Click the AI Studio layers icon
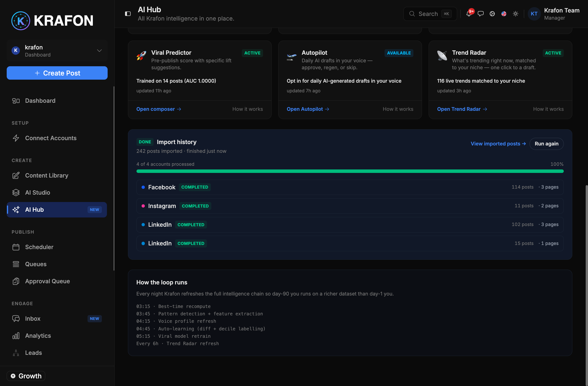Image resolution: width=588 pixels, height=386 pixels. pyautogui.click(x=16, y=192)
